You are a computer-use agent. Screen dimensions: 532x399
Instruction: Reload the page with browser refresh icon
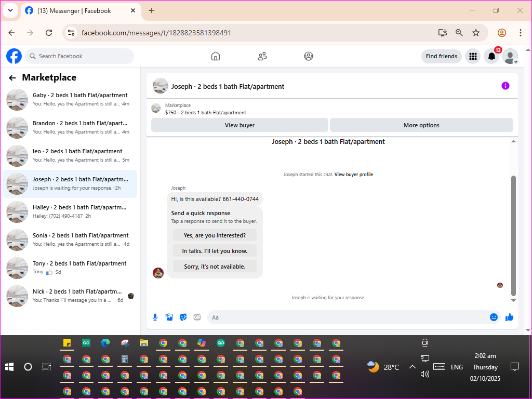point(49,33)
